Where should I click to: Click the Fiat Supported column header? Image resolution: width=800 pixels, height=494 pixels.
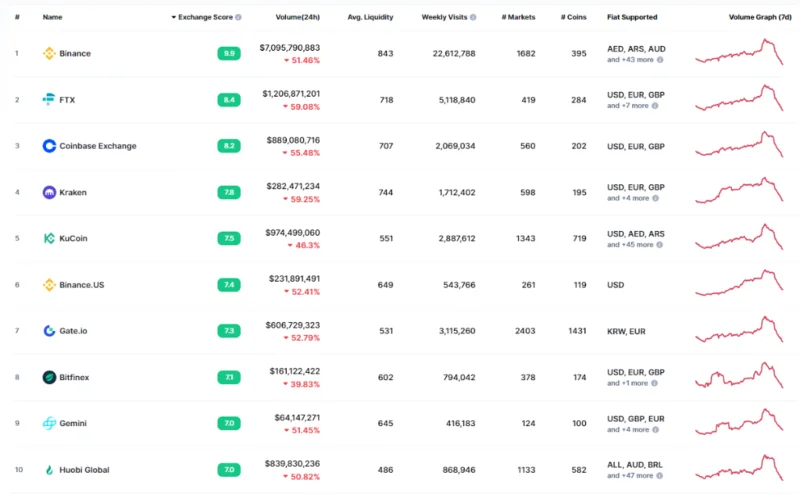(x=632, y=17)
